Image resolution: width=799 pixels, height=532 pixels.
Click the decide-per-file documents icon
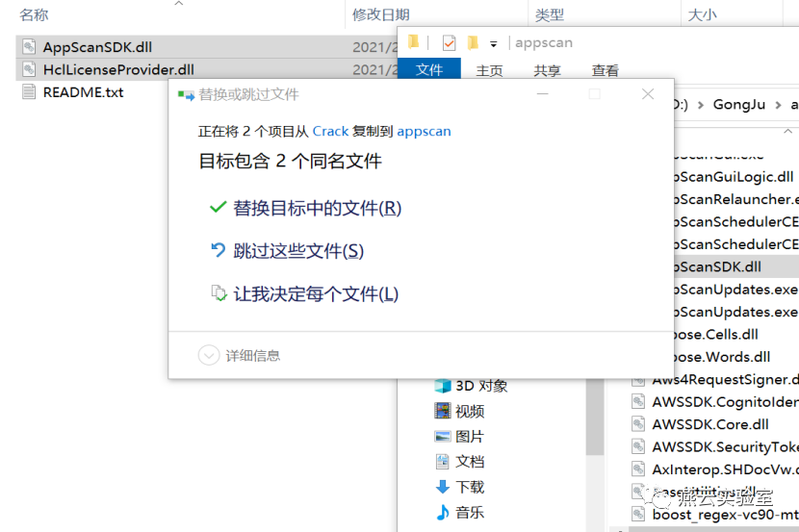219,292
